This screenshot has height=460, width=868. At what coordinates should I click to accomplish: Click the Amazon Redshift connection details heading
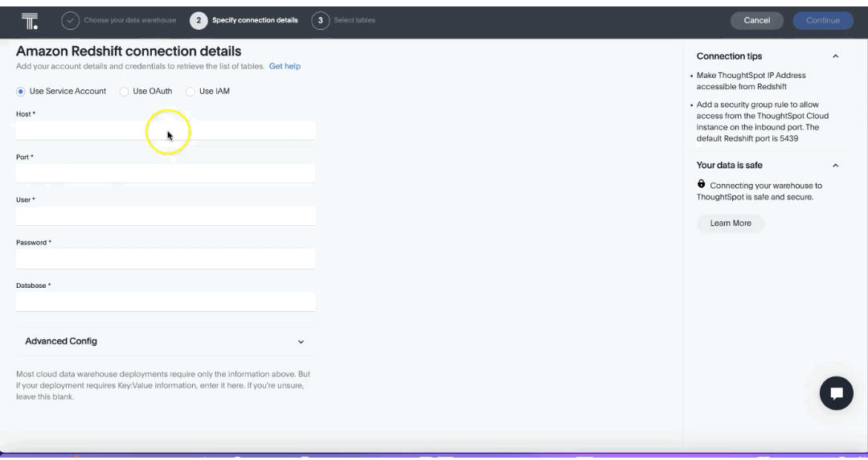coord(129,51)
